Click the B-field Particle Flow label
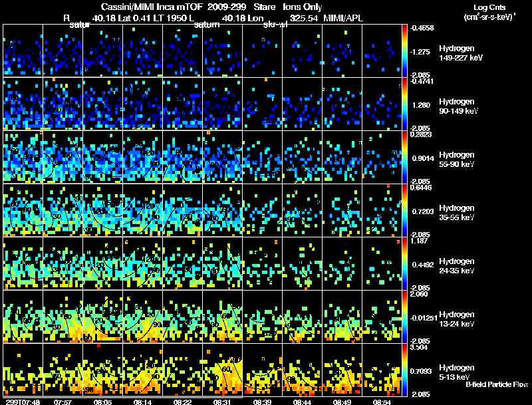 point(497,384)
